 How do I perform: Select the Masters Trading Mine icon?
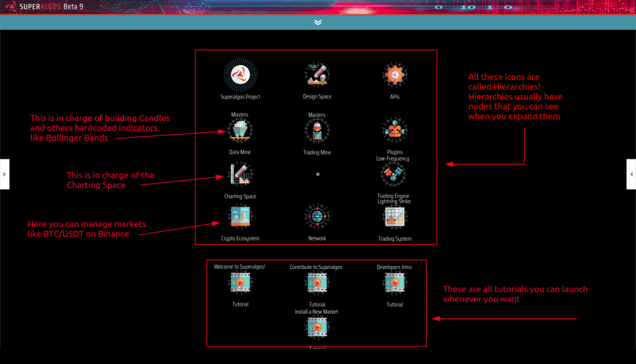(317, 131)
